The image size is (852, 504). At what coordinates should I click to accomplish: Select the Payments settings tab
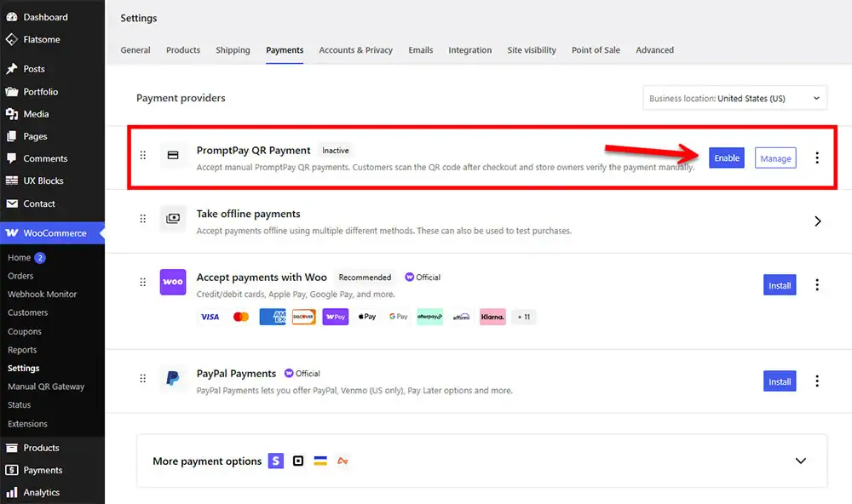[x=285, y=50]
